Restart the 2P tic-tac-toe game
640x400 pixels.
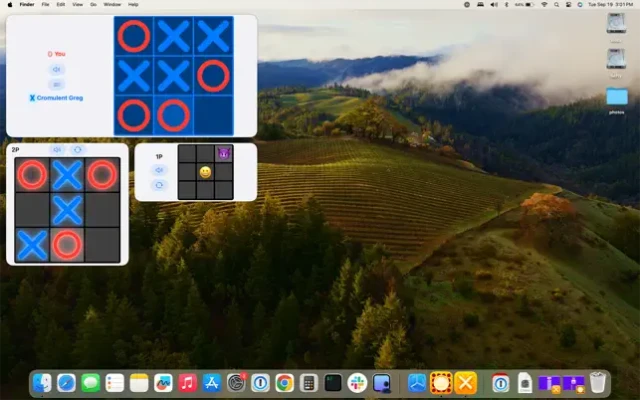[x=78, y=150]
